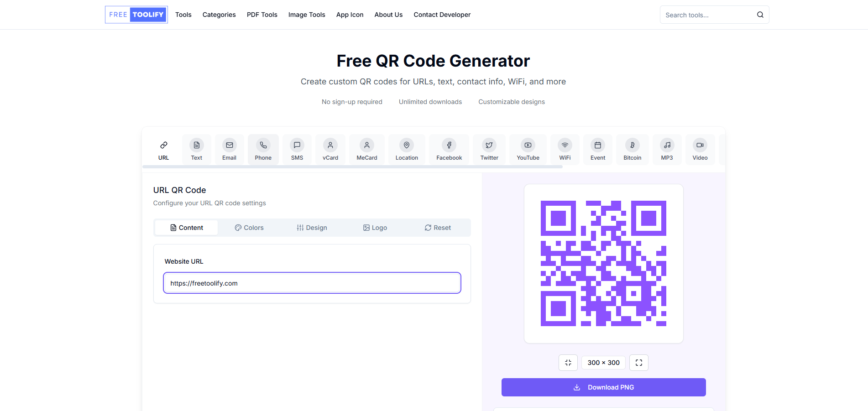The width and height of the screenshot is (868, 411).
Task: Open the PDF Tools menu
Action: pos(262,14)
